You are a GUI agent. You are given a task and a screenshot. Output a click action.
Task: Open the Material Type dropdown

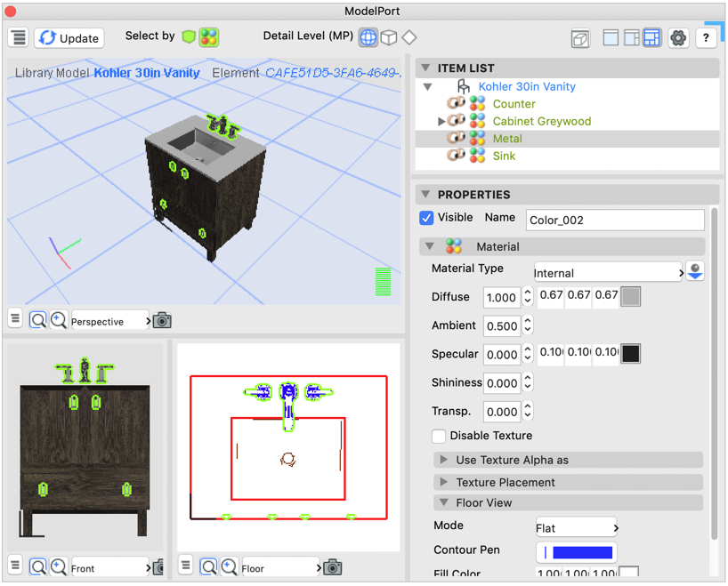[608, 273]
